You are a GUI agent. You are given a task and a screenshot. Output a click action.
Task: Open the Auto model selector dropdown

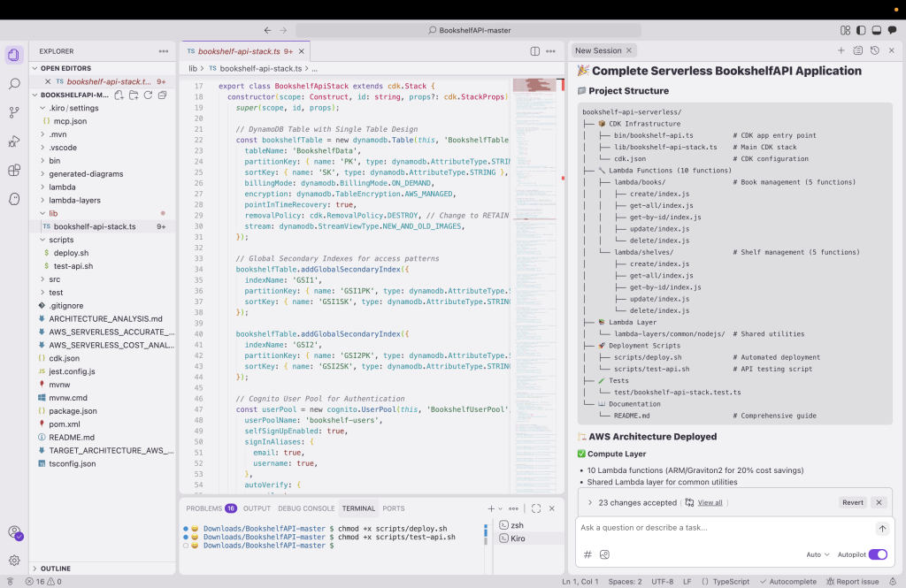coord(818,554)
